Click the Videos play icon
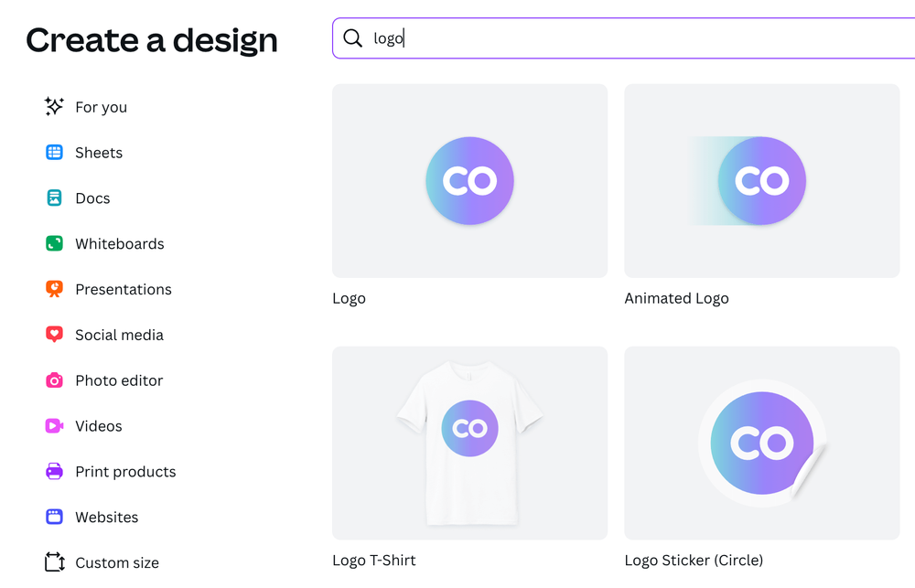915x588 pixels. (x=54, y=426)
